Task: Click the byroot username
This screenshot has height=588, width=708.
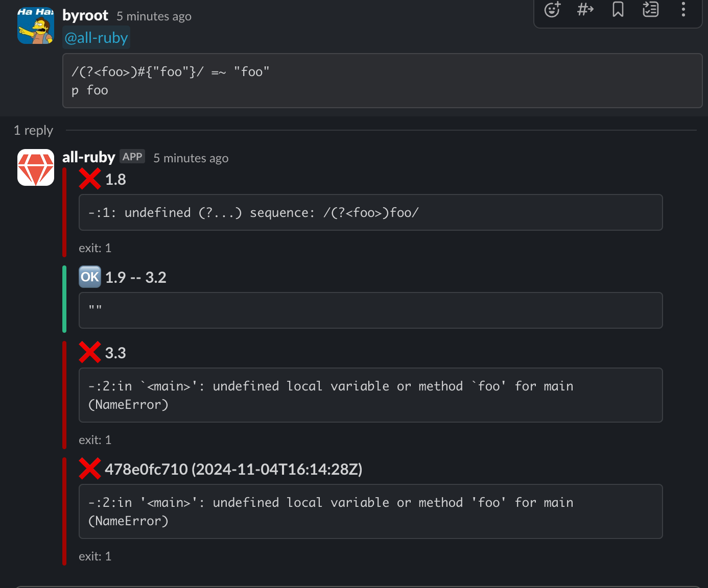Action: click(85, 16)
